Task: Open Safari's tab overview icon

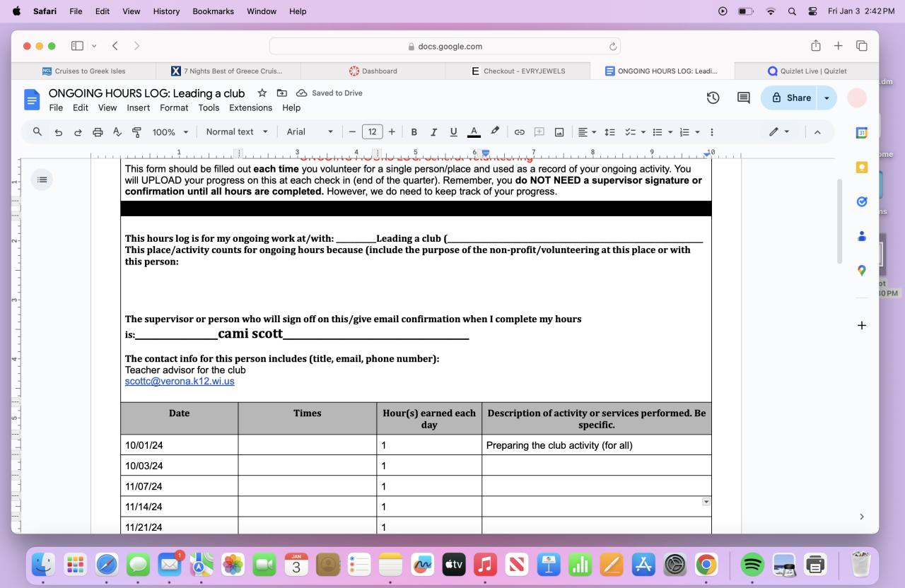Action: [861, 46]
